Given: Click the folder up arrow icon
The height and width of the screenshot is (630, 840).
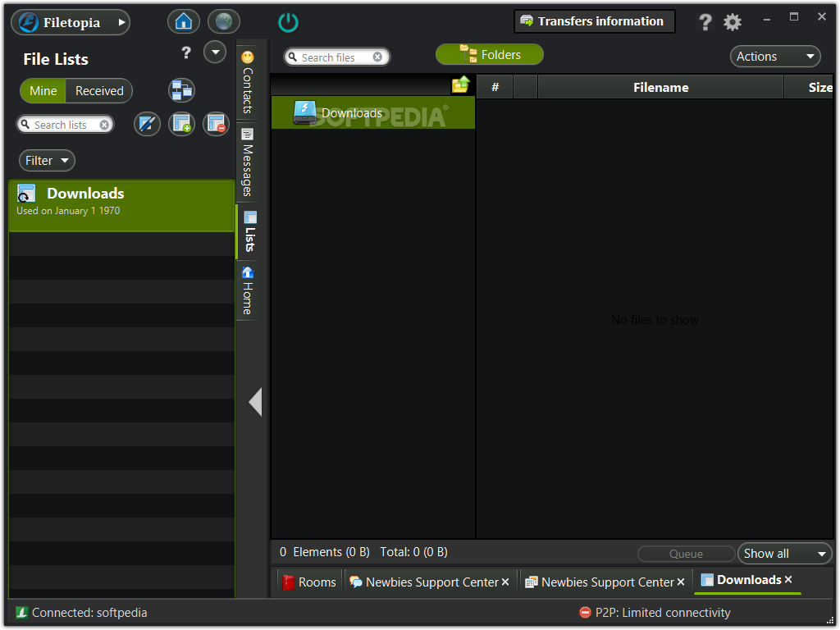Looking at the screenshot, I should point(461,84).
